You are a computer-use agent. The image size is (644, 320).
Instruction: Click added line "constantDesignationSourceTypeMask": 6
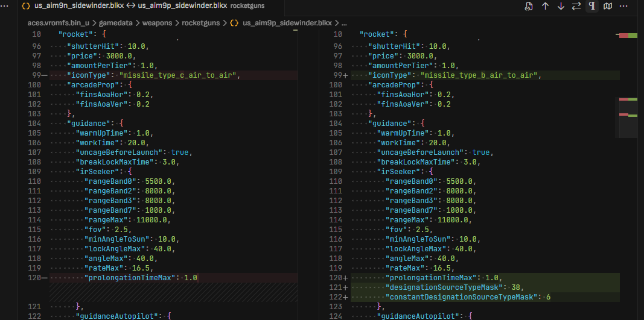point(485,296)
